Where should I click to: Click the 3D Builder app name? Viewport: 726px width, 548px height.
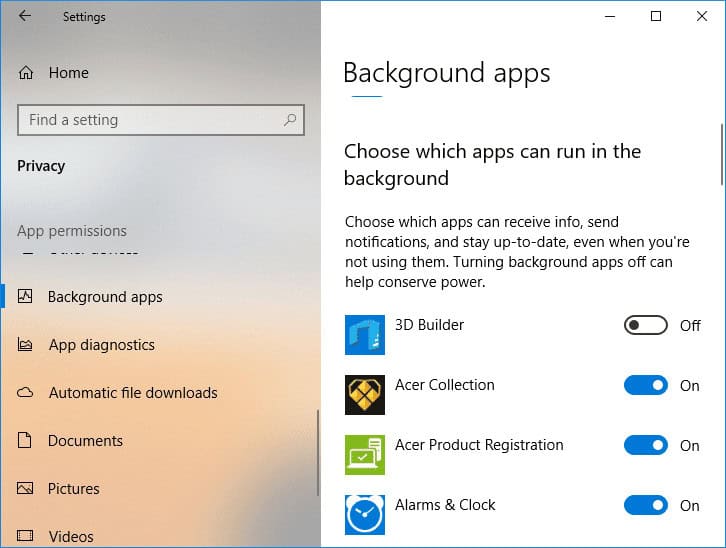tap(429, 324)
